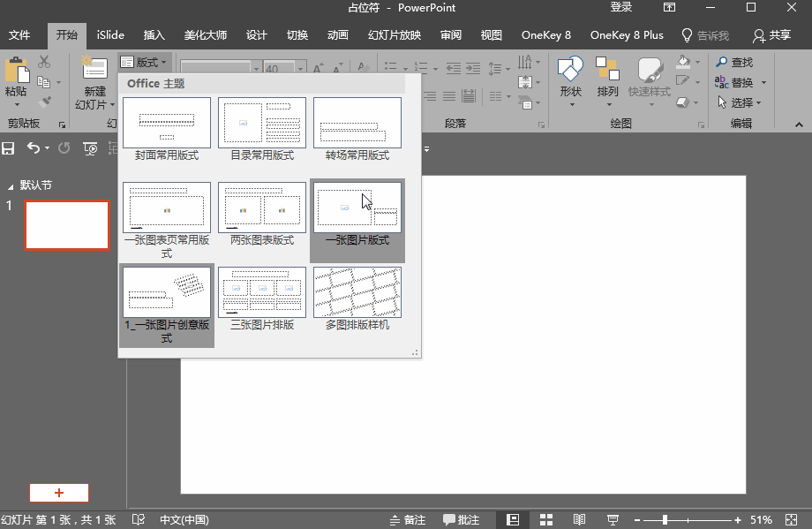Switch to the 插入 tab
This screenshot has width=812, height=529.
click(x=154, y=35)
